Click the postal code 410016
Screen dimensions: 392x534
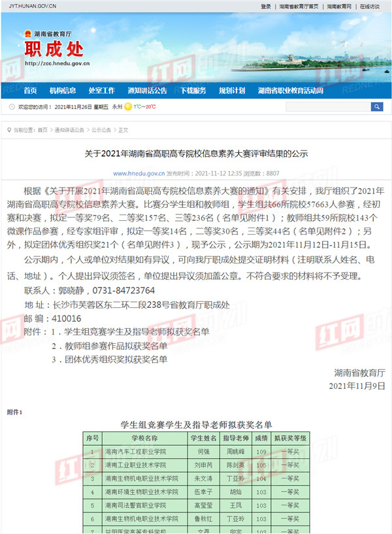(67, 318)
